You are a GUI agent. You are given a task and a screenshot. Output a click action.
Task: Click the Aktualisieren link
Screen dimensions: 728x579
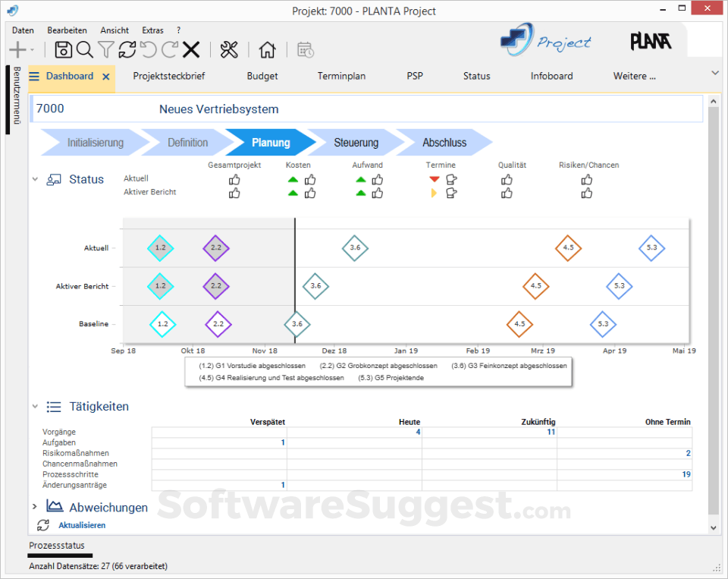[82, 525]
